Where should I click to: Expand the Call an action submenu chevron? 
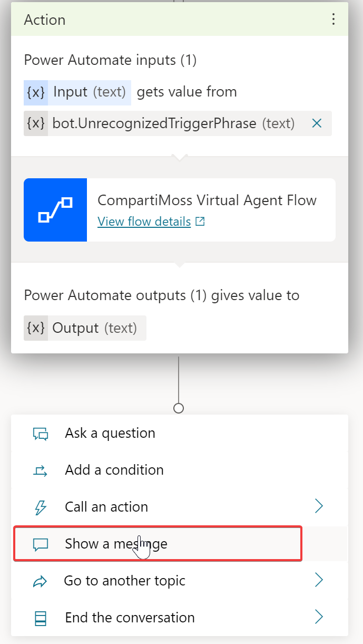pyautogui.click(x=319, y=507)
